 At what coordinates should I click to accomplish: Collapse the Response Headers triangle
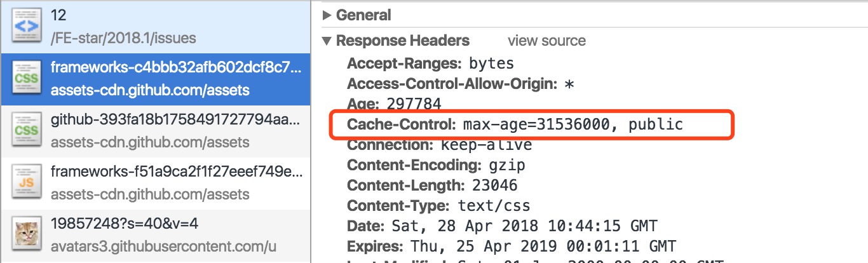327,41
